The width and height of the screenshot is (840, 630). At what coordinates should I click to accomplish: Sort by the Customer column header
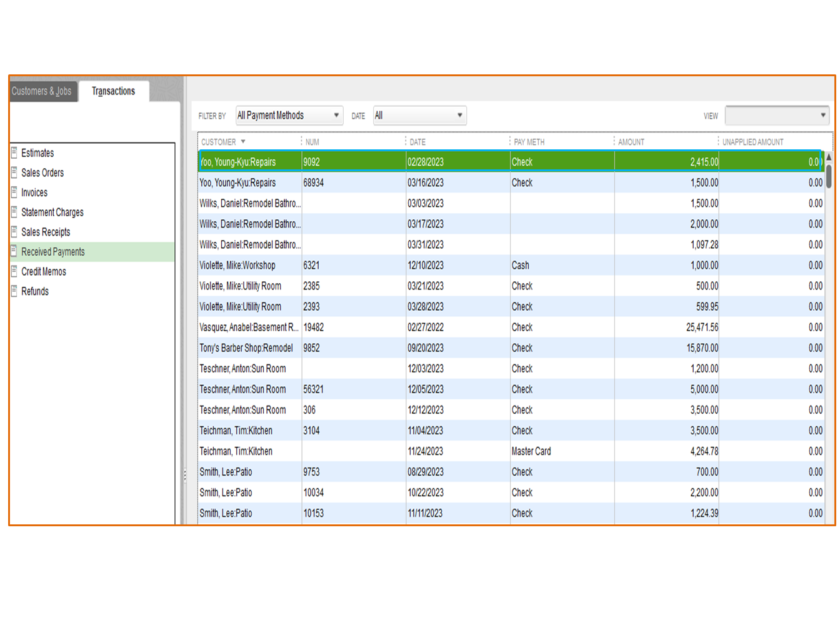(x=219, y=142)
